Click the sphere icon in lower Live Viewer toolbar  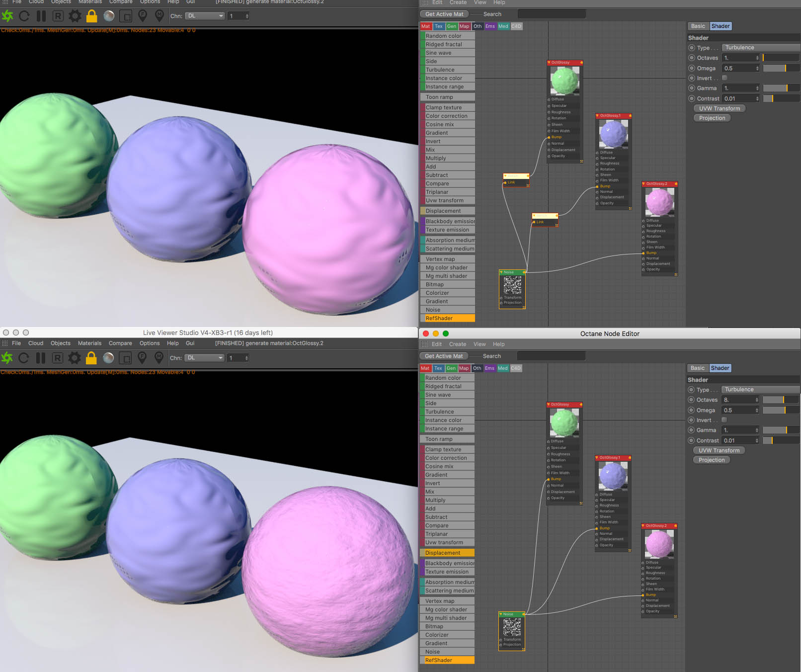point(108,358)
